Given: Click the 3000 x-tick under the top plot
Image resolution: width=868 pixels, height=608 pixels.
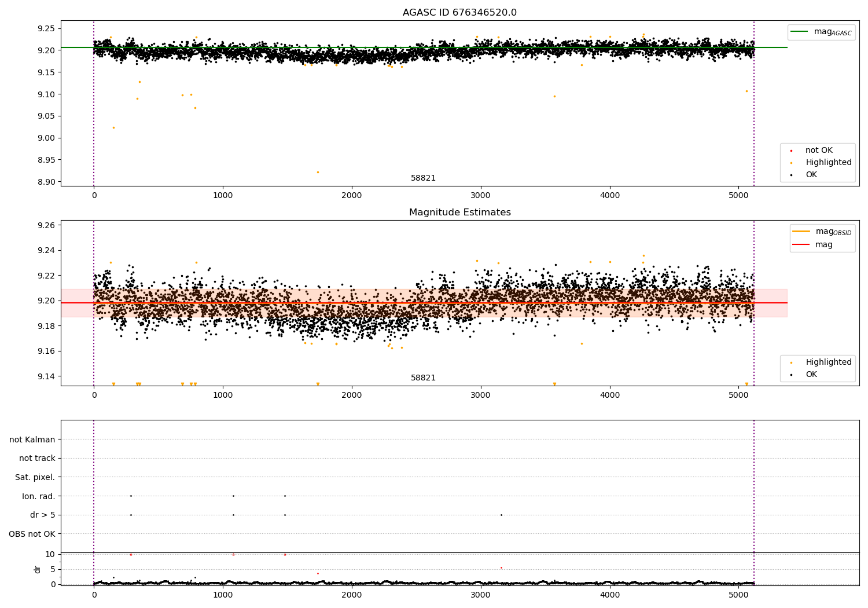Looking at the screenshot, I should (481, 196).
